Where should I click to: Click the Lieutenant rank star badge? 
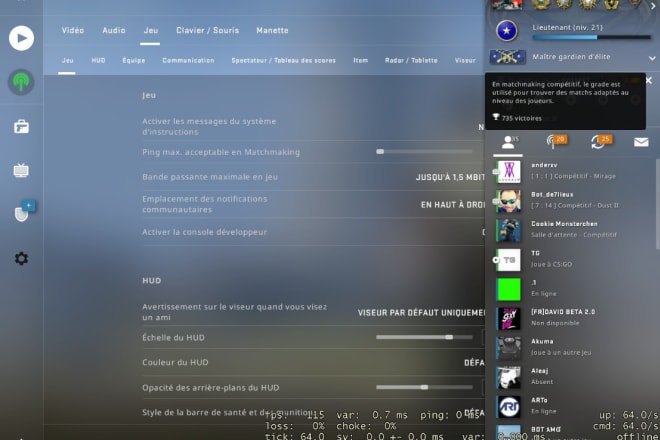click(507, 31)
